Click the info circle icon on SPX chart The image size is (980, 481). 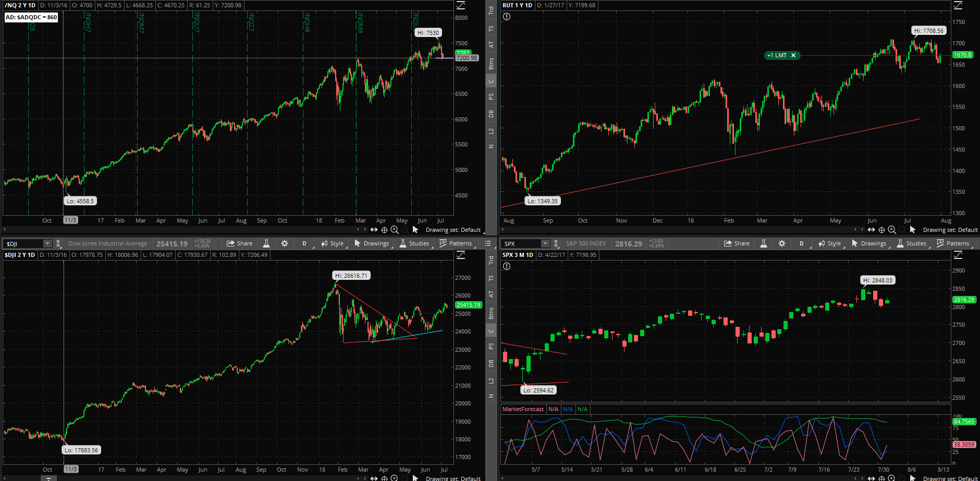pyautogui.click(x=507, y=266)
